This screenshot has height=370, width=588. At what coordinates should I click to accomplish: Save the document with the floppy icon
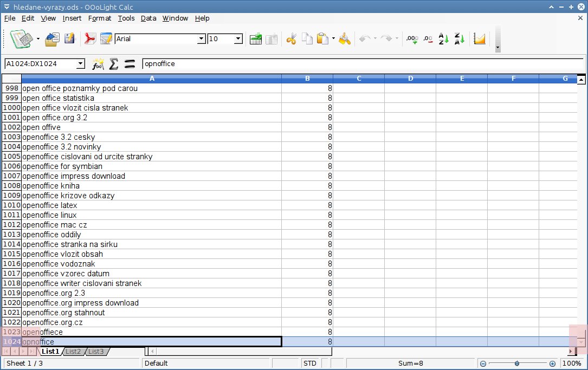click(69, 38)
